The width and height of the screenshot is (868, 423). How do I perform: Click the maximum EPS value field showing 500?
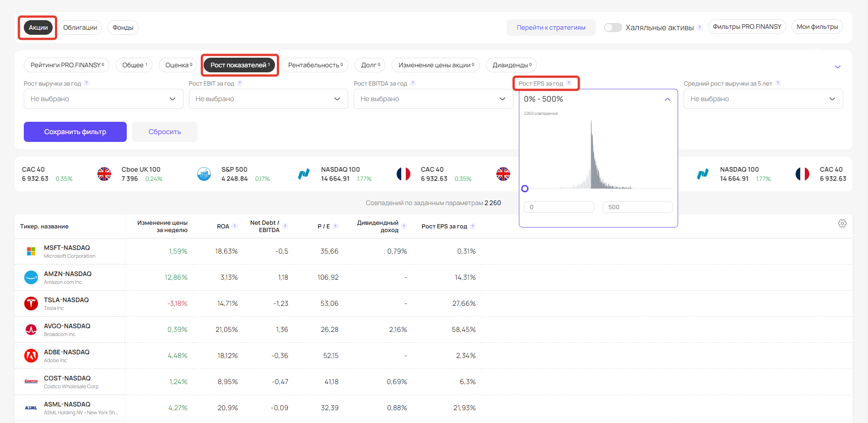pos(637,207)
